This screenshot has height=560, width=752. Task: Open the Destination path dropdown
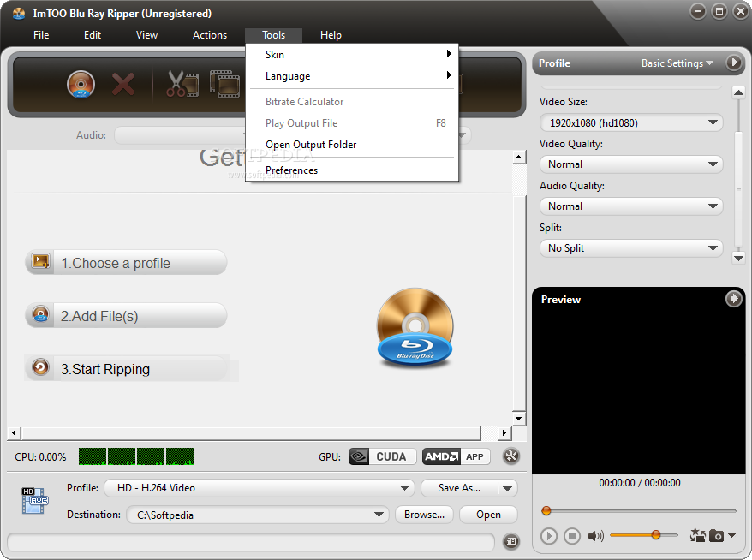point(258,515)
